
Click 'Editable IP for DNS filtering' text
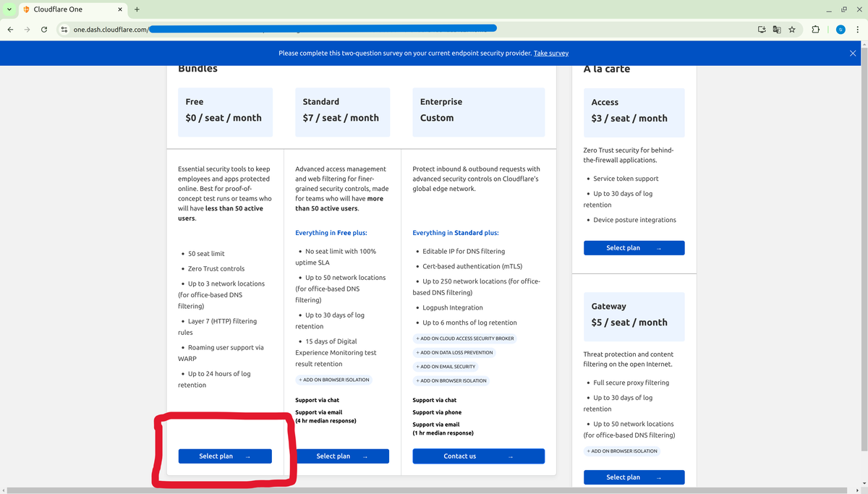(x=464, y=251)
